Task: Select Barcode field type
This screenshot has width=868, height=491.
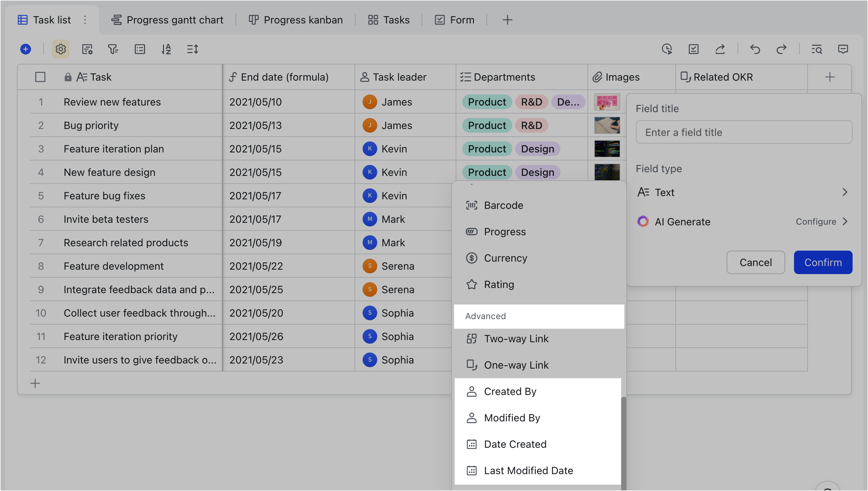Action: click(538, 205)
